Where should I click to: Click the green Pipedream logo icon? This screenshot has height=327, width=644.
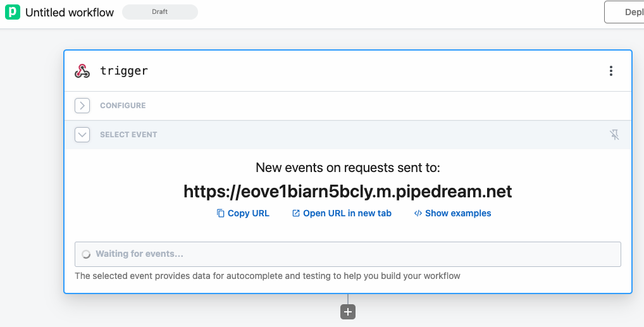click(x=12, y=12)
